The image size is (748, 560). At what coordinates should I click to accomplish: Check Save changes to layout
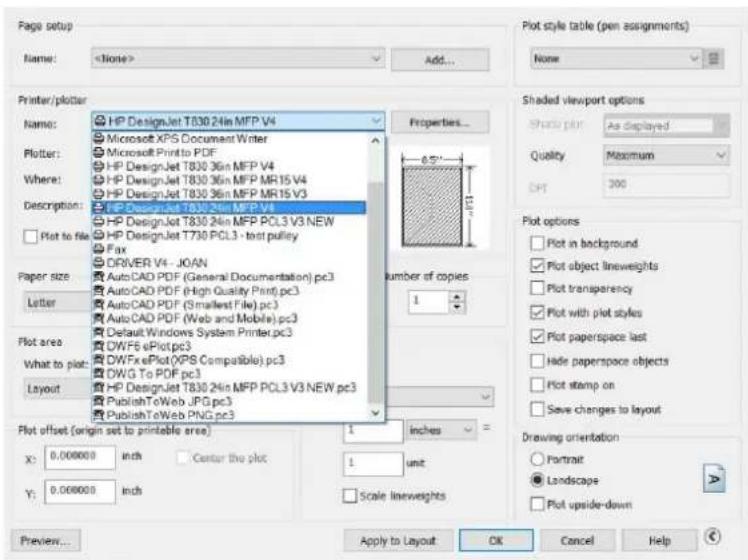[x=537, y=409]
